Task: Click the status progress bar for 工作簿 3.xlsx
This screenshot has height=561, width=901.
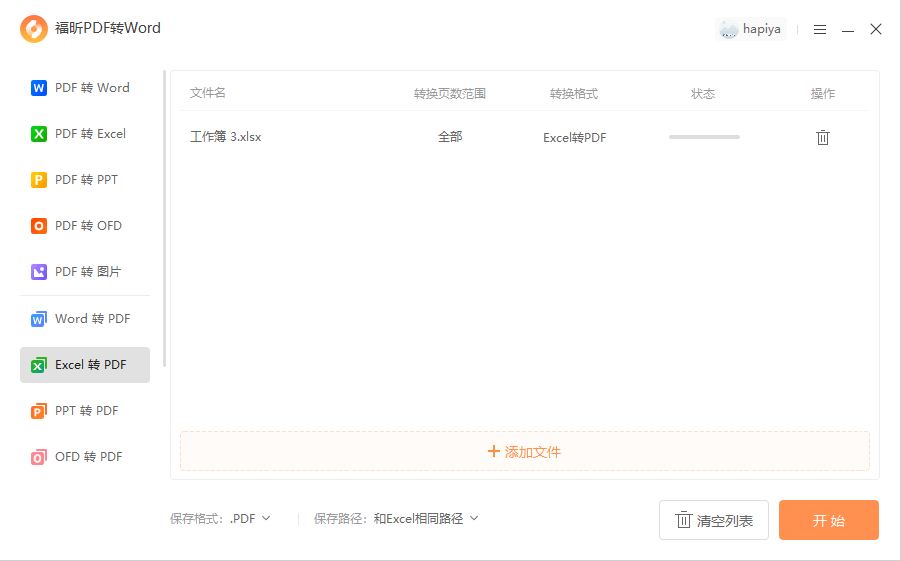Action: click(x=704, y=137)
